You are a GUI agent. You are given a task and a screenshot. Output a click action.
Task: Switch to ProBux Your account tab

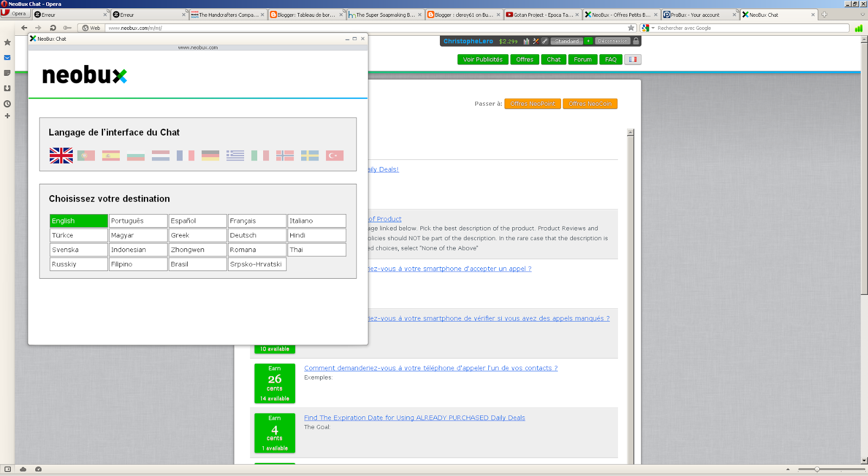pyautogui.click(x=700, y=15)
